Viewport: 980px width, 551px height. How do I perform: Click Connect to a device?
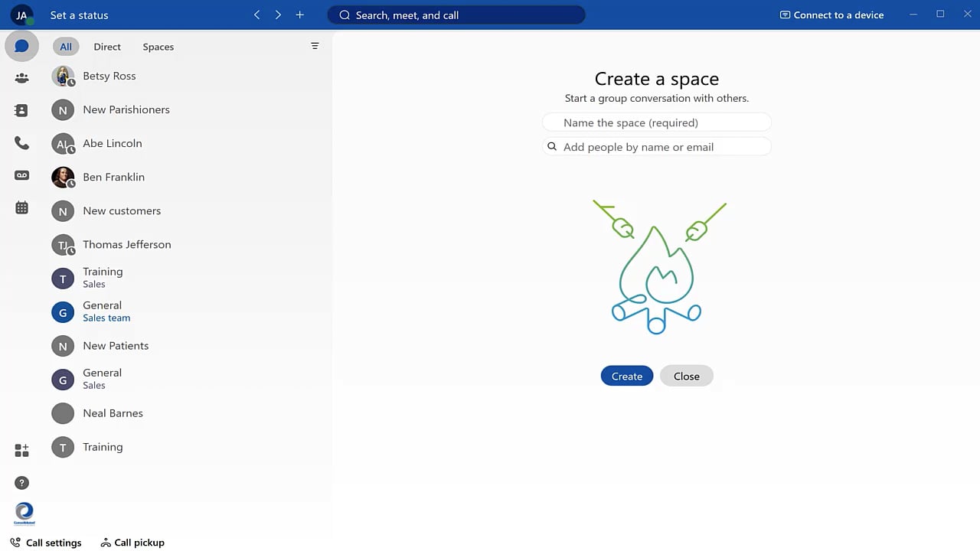click(831, 15)
